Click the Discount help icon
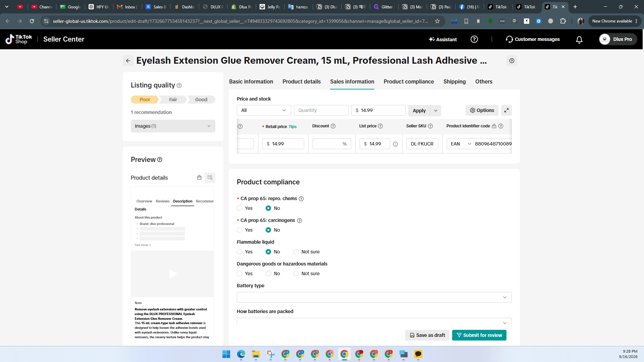The image size is (644, 362). (x=333, y=126)
